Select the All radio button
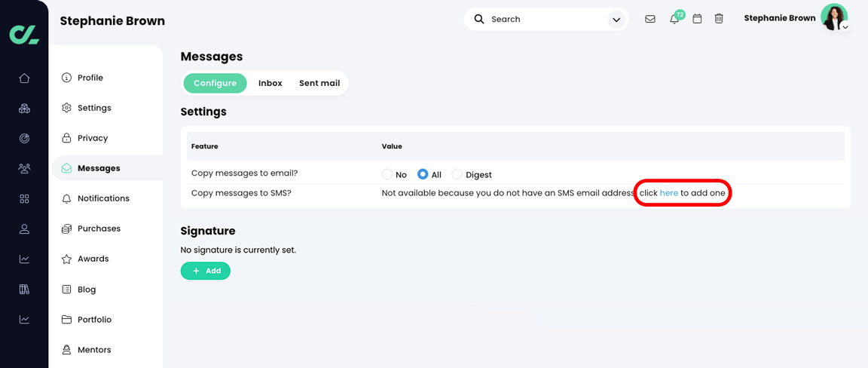This screenshot has width=868, height=368. tap(423, 175)
